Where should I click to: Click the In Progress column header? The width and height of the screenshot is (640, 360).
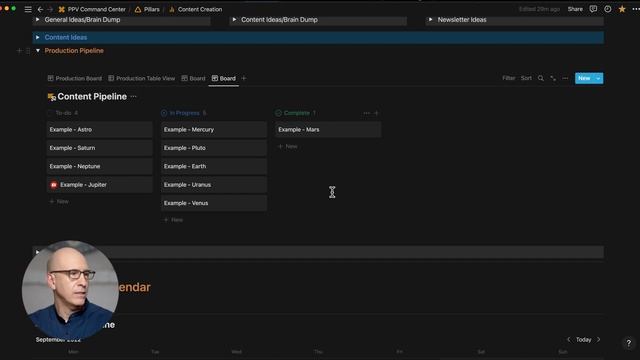click(184, 113)
